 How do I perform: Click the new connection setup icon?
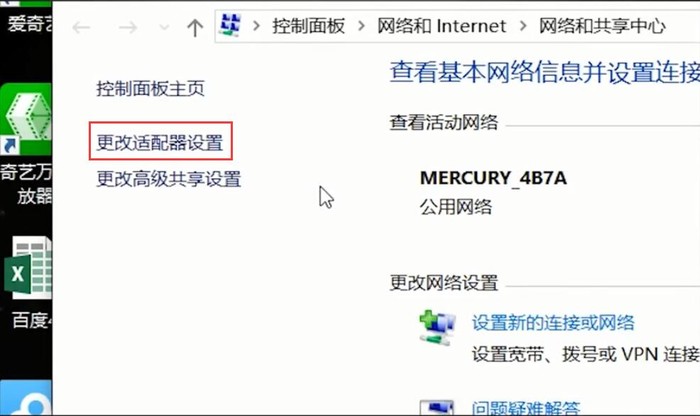tap(438, 327)
